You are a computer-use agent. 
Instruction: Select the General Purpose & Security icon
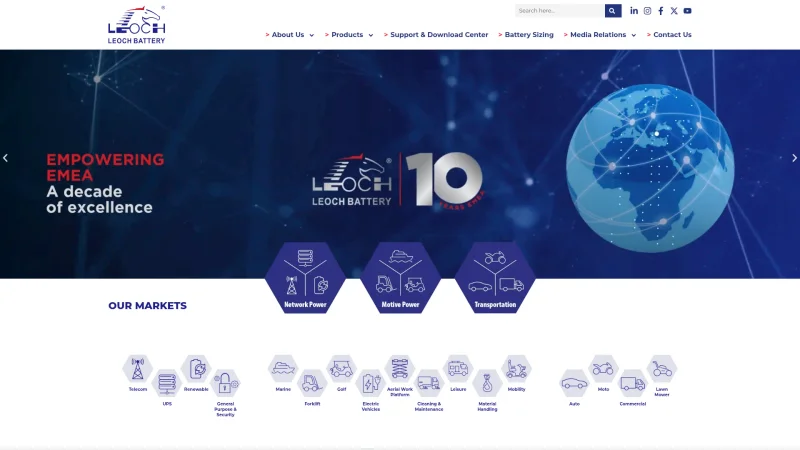click(225, 383)
